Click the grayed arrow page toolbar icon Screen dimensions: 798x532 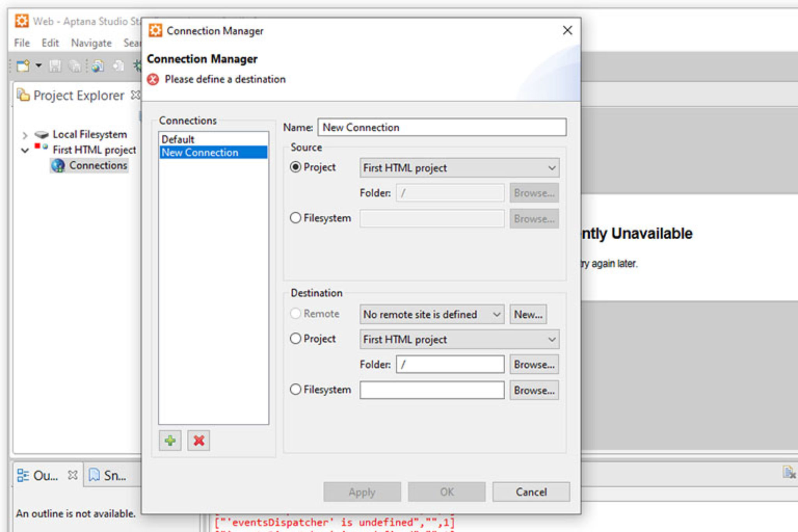tap(118, 66)
